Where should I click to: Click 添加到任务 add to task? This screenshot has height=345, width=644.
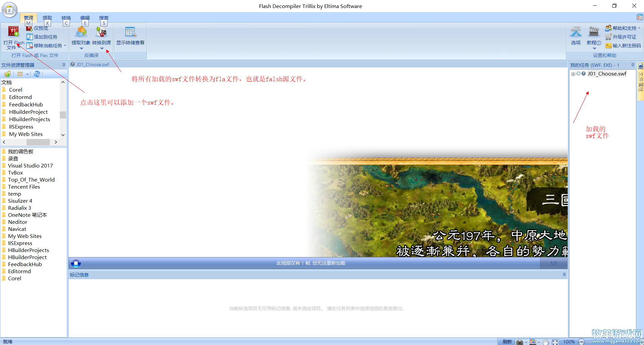coord(42,37)
